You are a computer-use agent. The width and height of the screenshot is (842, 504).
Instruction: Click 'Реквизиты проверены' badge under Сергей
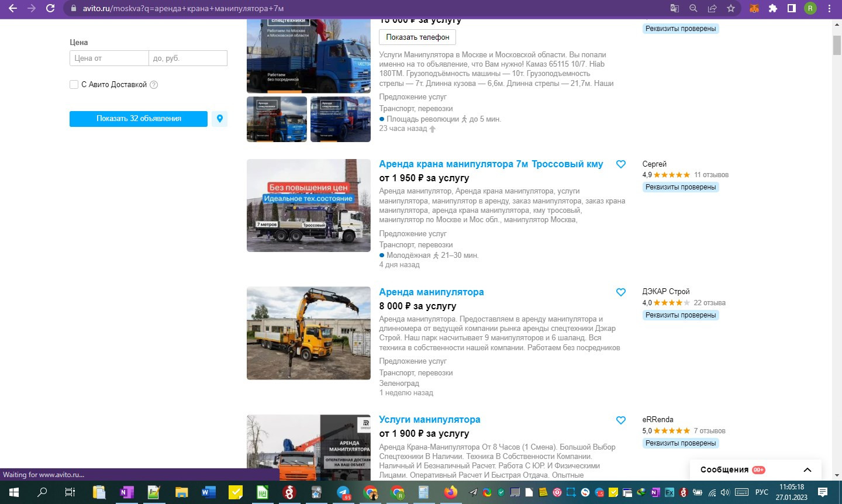[681, 187]
